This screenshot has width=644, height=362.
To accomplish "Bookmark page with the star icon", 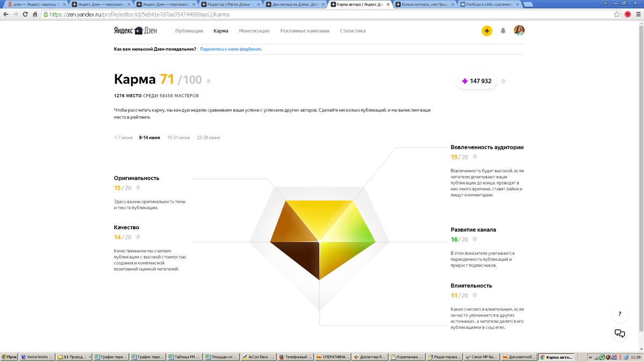I will click(618, 14).
